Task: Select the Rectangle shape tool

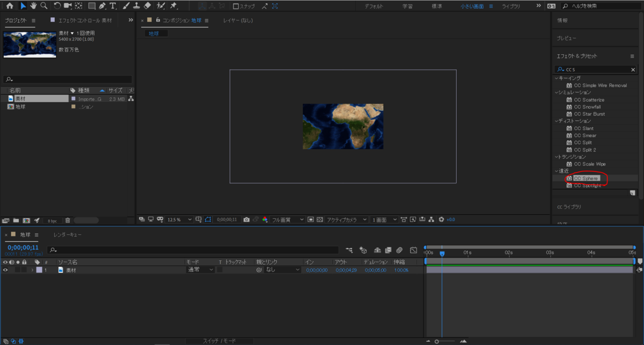Action: 92,6
